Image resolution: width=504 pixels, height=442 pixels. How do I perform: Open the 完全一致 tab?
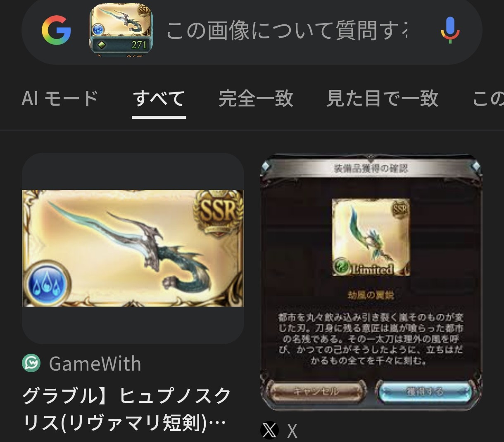256,98
